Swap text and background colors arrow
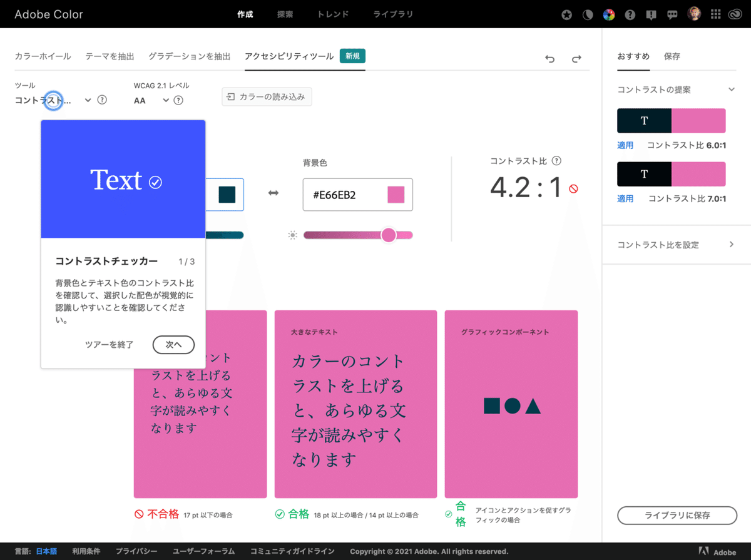751x560 pixels. point(273,194)
